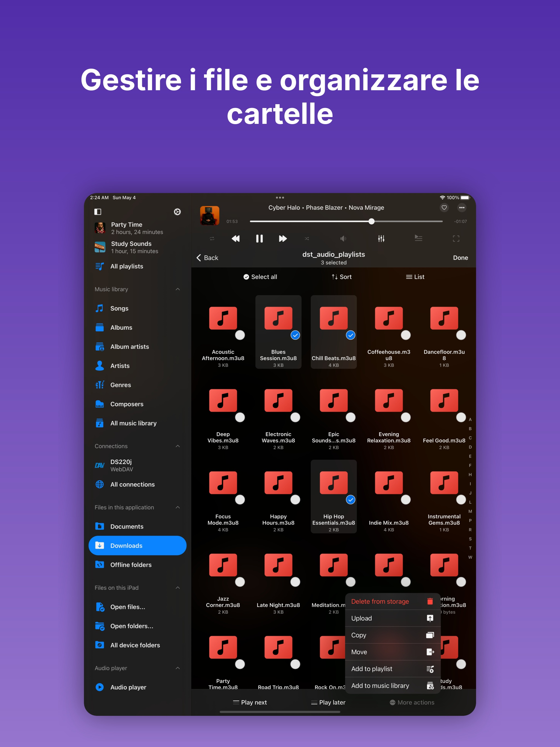Enter fullscreen player mode icon

pos(456,239)
